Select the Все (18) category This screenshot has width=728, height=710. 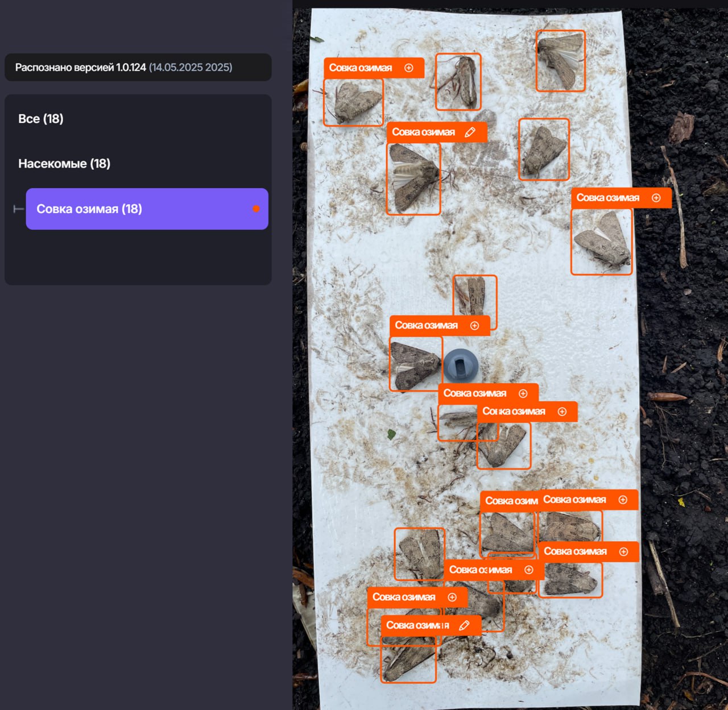point(41,119)
